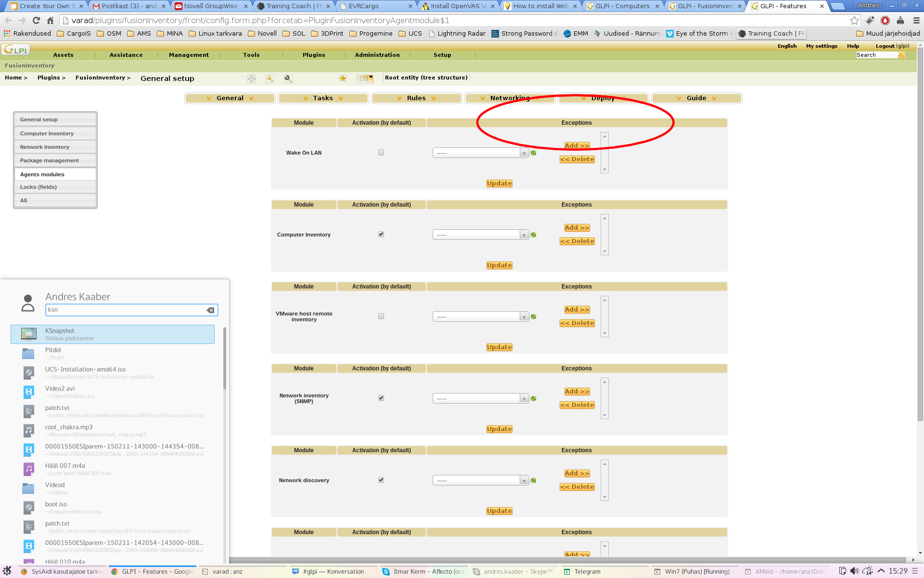The width and height of the screenshot is (924, 578).
Task: Click the bug extension icon in Chrome toolbar
Action: [x=870, y=20]
